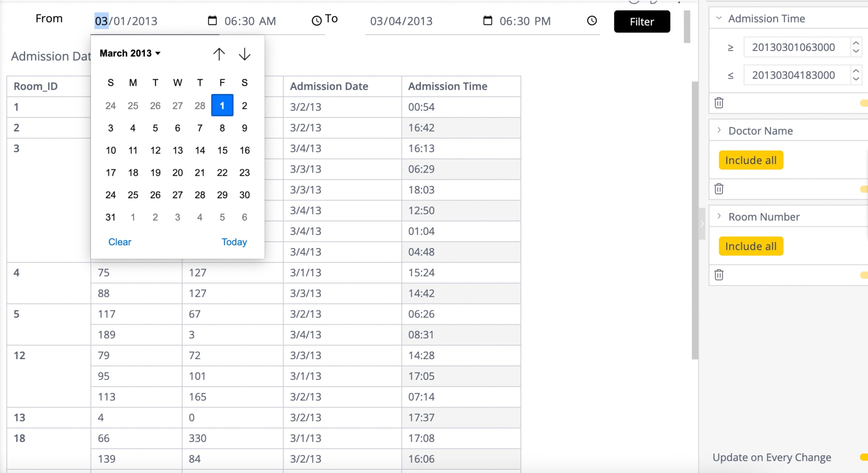
Task: Select March 20 in the calendar
Action: point(178,173)
